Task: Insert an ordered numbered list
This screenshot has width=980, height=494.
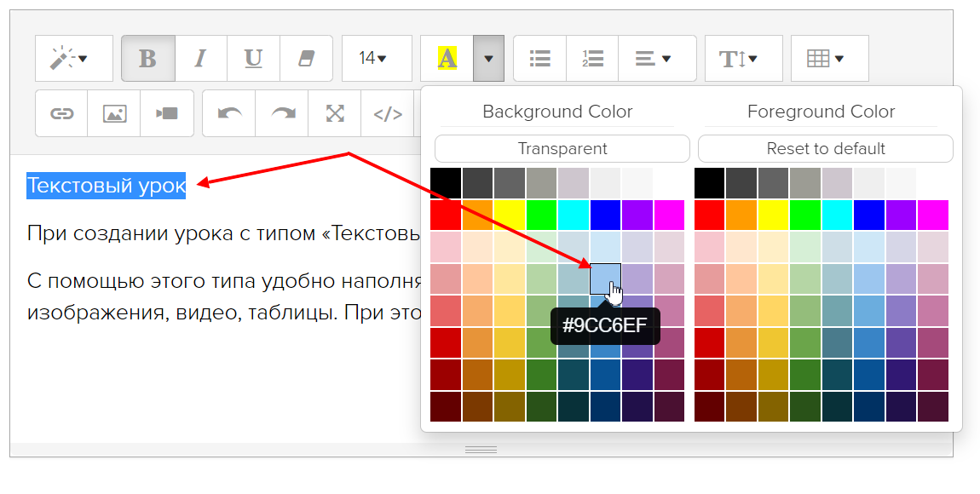Action: 592,59
